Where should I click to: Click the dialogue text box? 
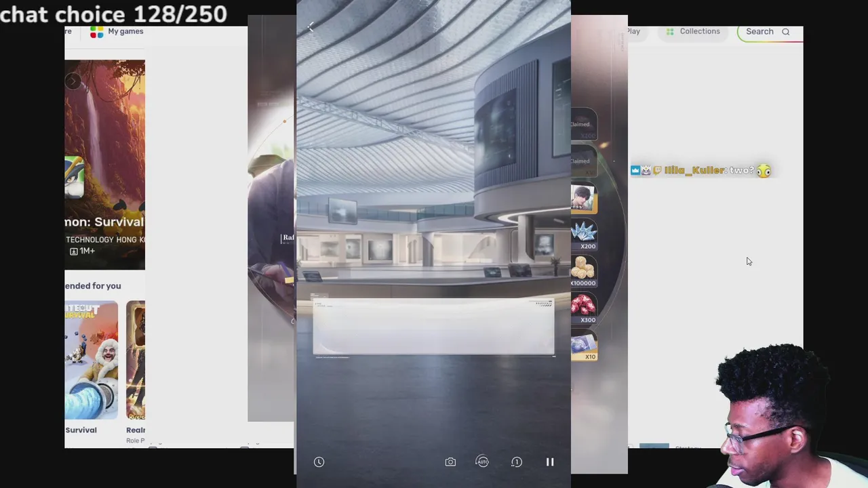pos(433,327)
